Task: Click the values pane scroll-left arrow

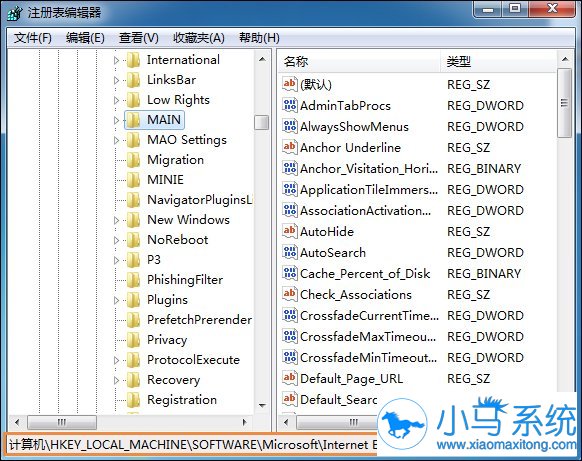Action: (x=286, y=422)
